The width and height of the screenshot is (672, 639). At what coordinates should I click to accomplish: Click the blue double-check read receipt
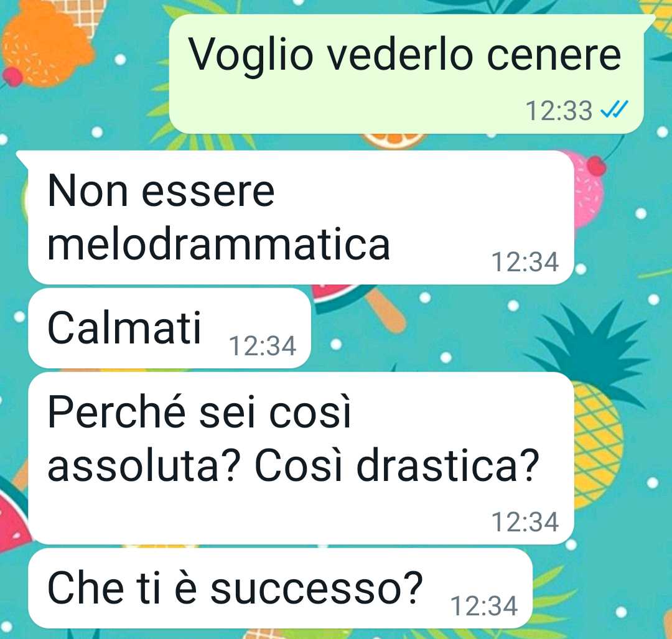click(614, 110)
